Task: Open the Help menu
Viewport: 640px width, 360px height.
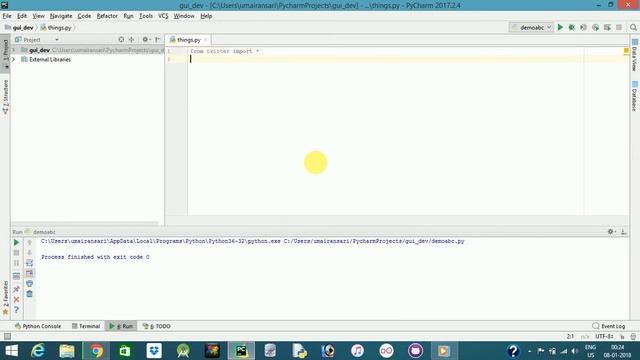Action: tap(206, 16)
